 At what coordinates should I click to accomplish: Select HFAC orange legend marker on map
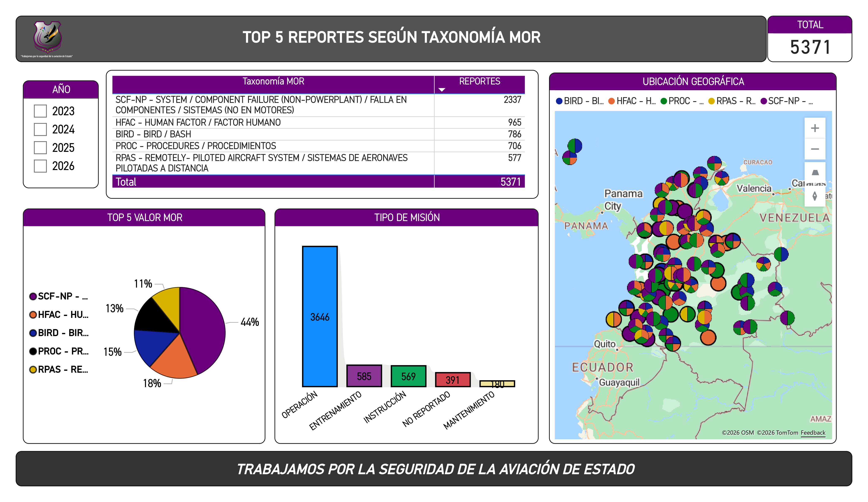(611, 101)
